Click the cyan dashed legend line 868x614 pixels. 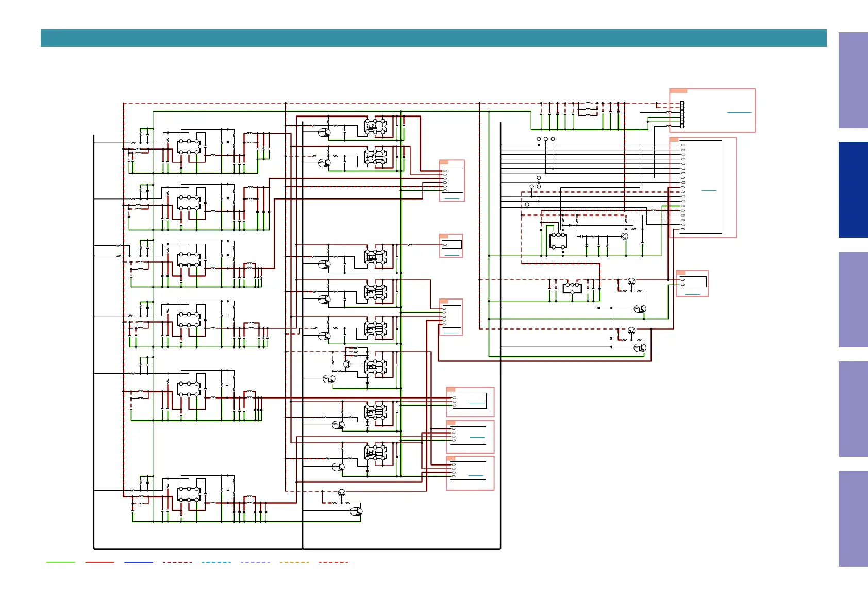click(x=216, y=562)
